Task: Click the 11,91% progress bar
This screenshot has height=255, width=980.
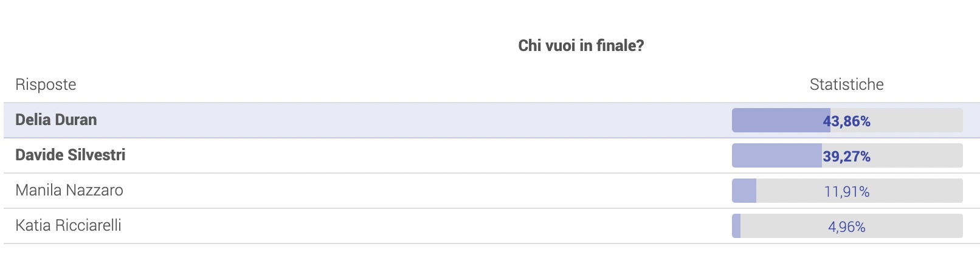Action: coord(847,191)
